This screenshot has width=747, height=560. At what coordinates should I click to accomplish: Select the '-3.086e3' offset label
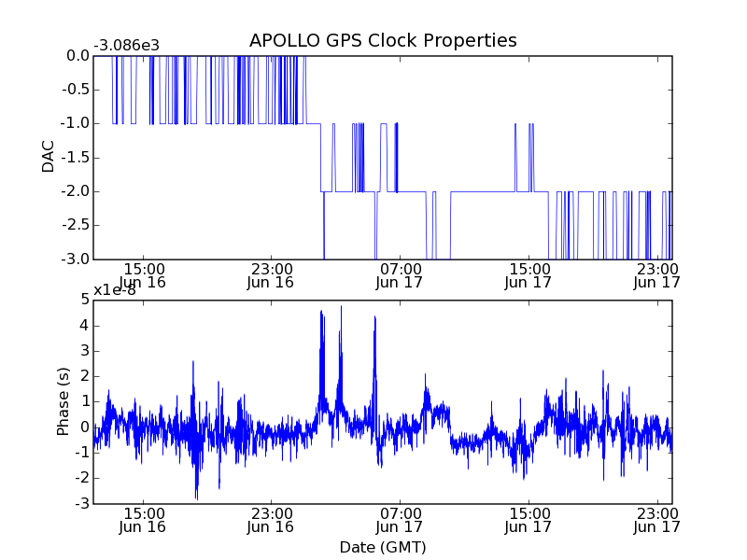pos(126,46)
